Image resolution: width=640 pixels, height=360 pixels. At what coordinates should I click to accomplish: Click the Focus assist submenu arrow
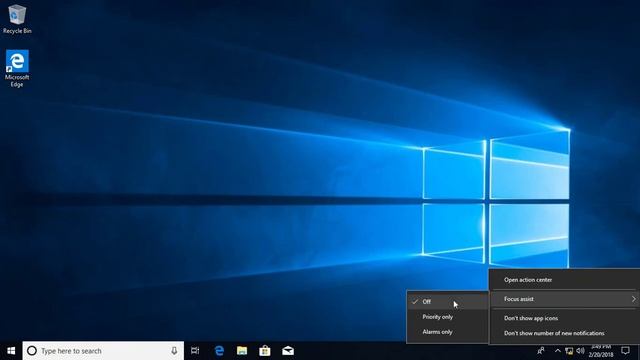tap(633, 299)
